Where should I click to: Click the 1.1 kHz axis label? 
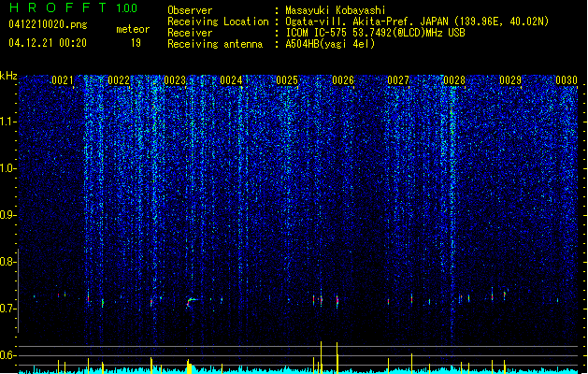point(8,122)
